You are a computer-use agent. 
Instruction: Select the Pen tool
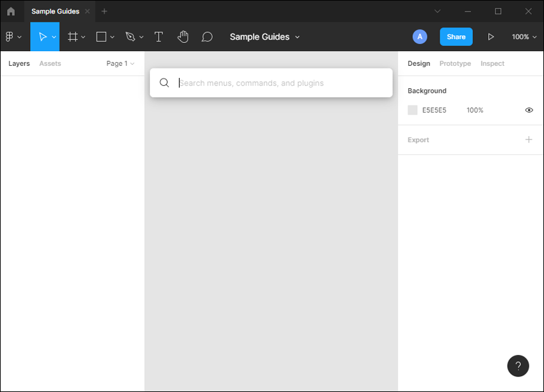pos(130,36)
